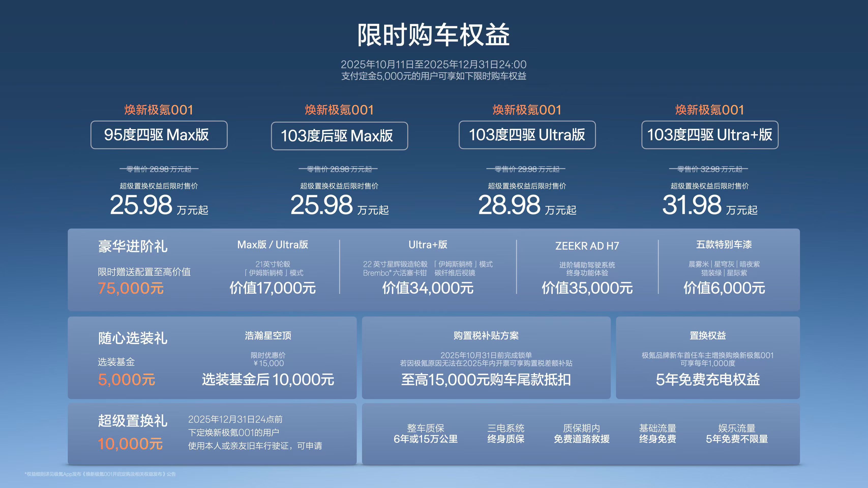868x488 pixels.
Task: Click the 浩瀚星空顶 label
Action: click(x=268, y=335)
